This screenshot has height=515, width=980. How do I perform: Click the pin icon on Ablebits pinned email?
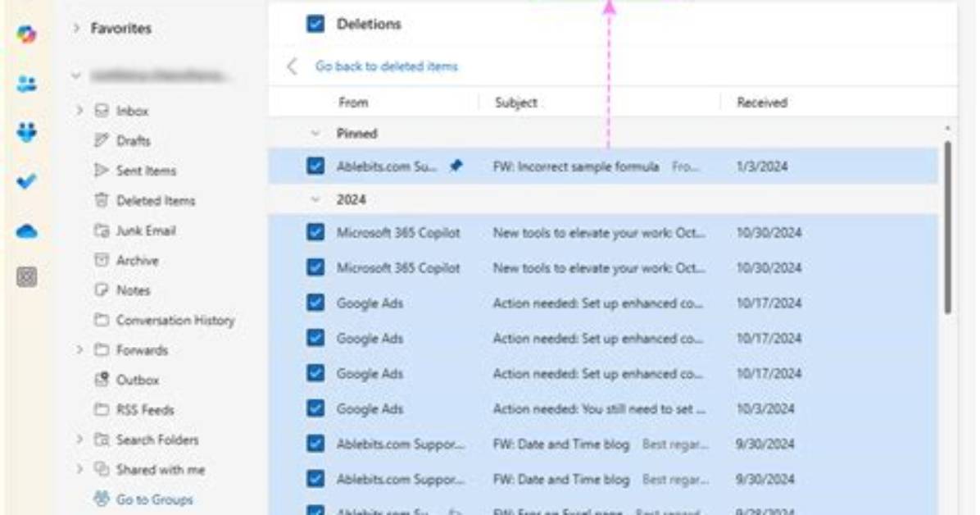coord(456,166)
